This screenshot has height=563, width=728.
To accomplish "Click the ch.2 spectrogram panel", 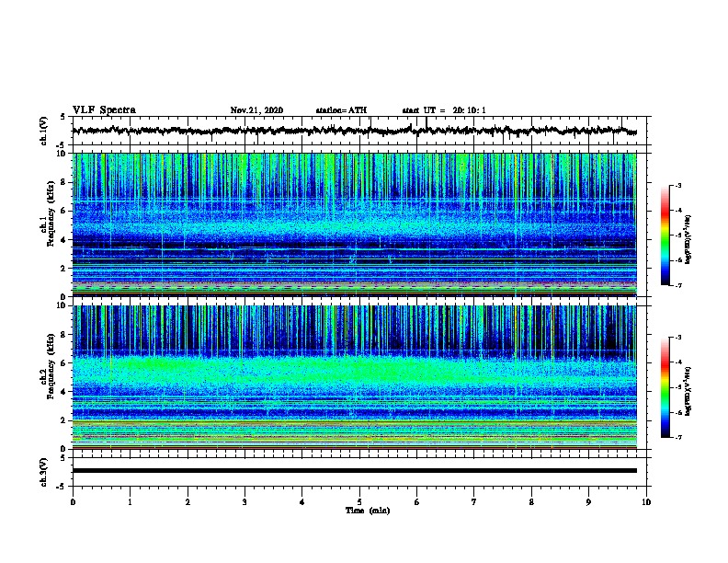I will point(354,377).
